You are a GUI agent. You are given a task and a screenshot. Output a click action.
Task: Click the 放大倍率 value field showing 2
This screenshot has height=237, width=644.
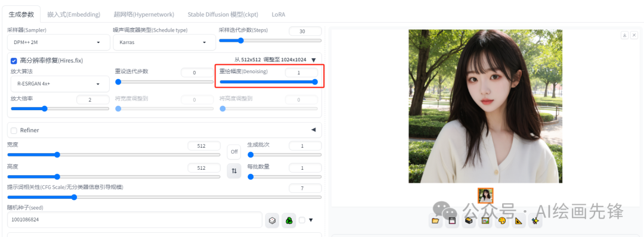[x=93, y=99]
